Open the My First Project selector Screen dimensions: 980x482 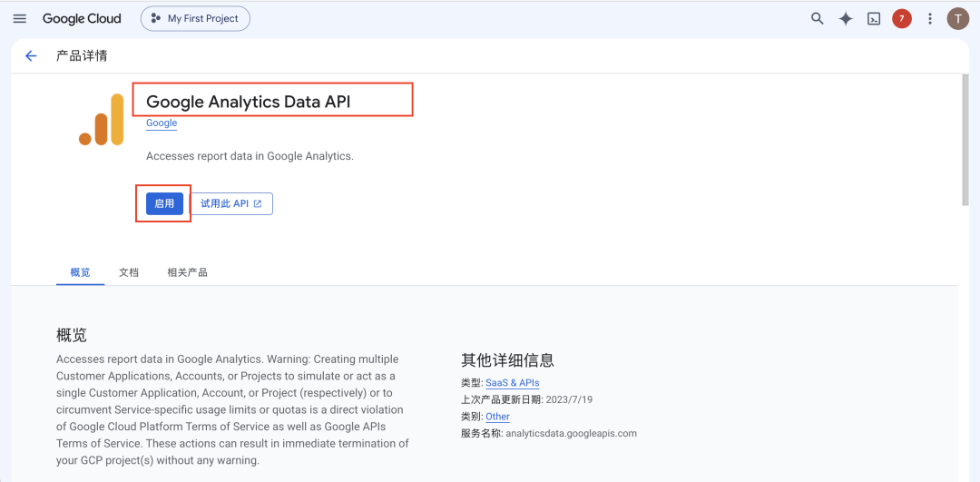[x=195, y=19]
